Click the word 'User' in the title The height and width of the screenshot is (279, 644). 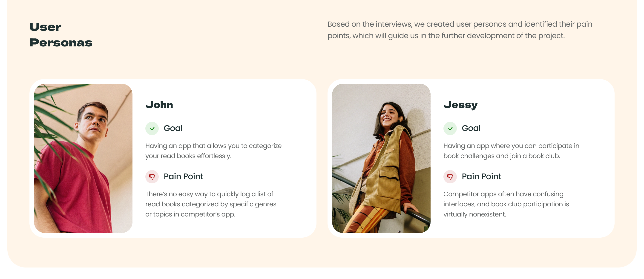pyautogui.click(x=45, y=27)
